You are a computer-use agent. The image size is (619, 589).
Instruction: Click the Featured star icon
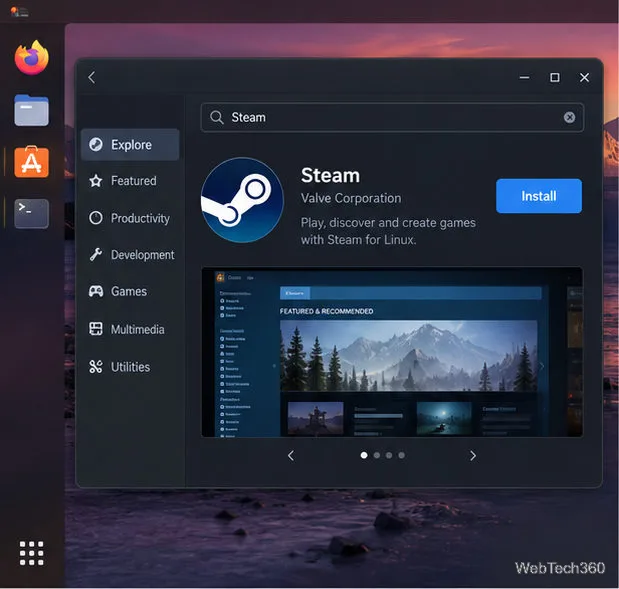click(96, 181)
